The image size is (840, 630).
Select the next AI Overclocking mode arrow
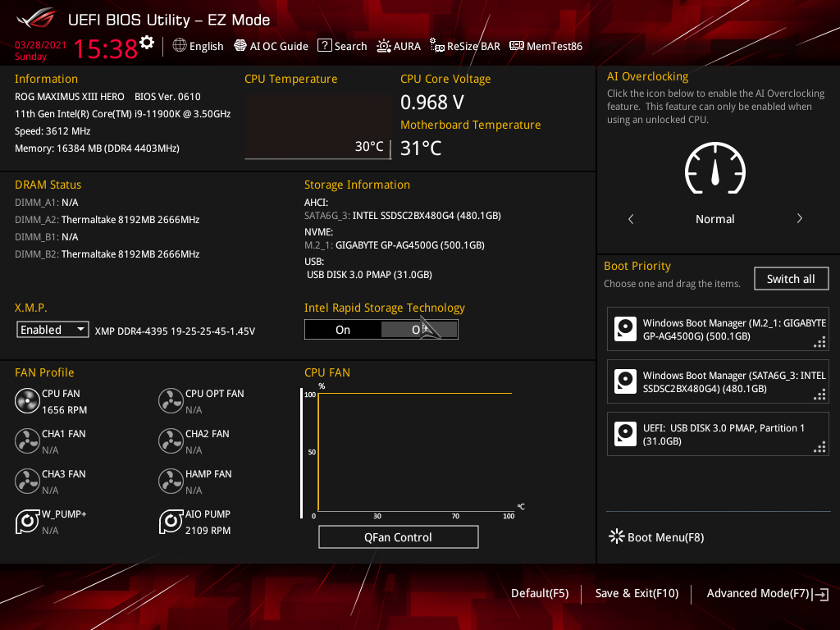tap(799, 218)
